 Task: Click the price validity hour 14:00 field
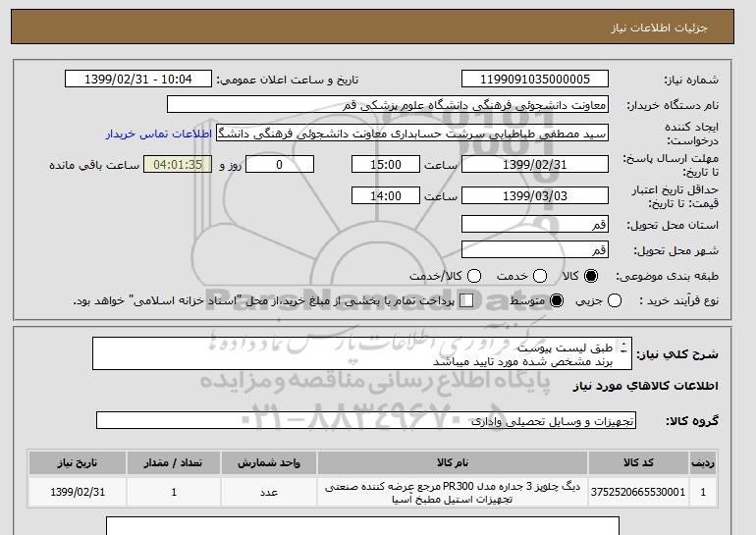(386, 195)
